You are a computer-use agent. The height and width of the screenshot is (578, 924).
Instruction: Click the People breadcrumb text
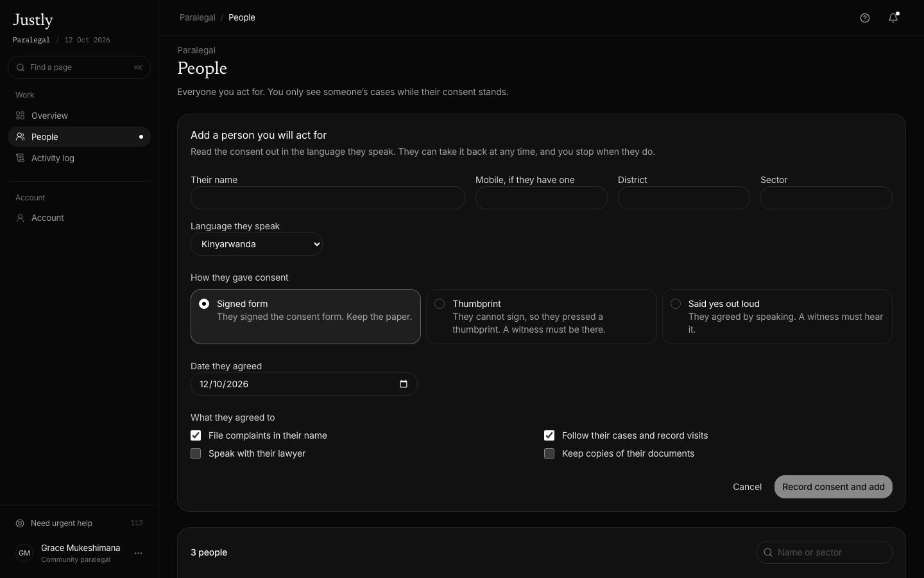[x=242, y=17]
